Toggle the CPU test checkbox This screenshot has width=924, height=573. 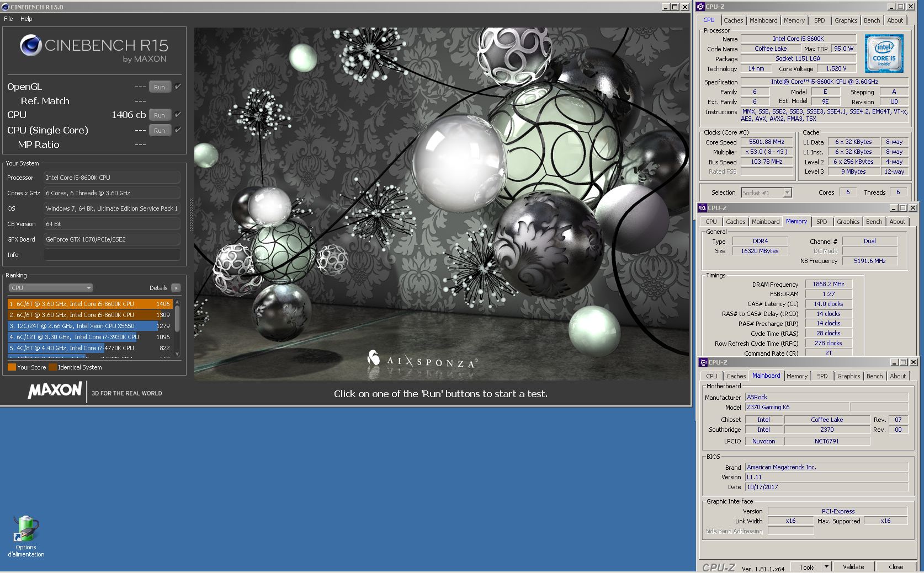tap(178, 115)
